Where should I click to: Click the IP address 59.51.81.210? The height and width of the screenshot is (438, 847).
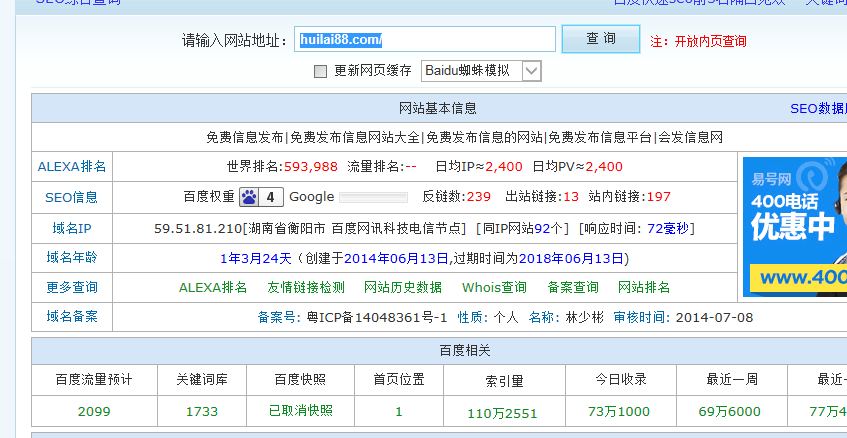[x=197, y=228]
